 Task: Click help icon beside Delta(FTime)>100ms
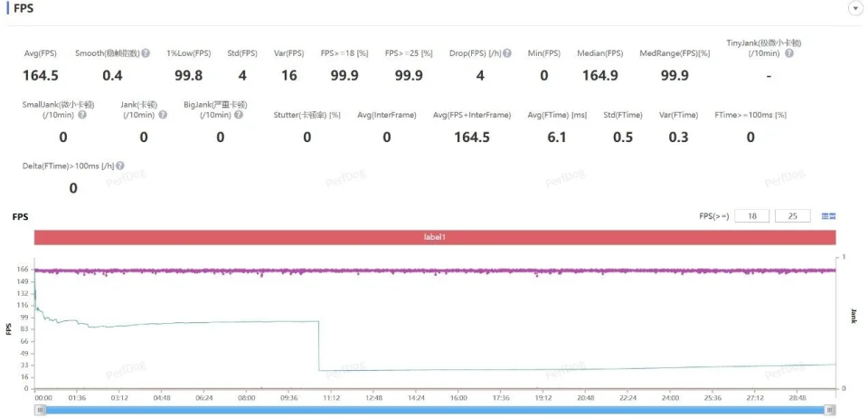point(120,166)
